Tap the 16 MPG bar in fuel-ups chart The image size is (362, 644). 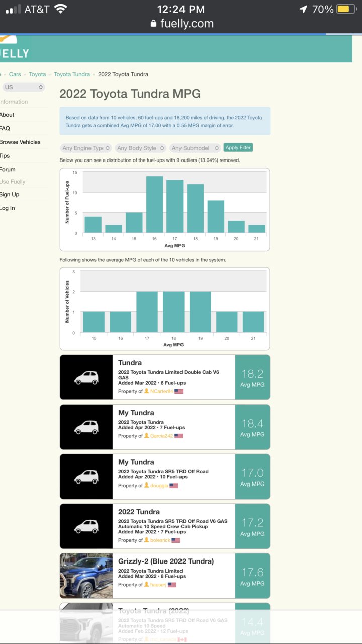click(155, 205)
